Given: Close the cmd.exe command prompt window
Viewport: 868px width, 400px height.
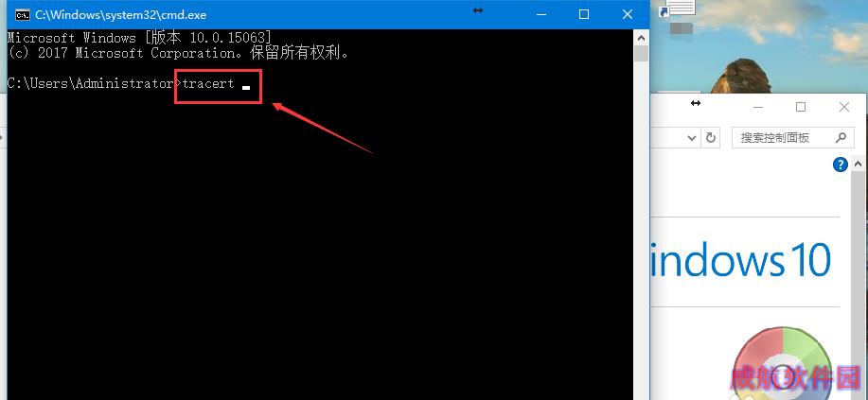Looking at the screenshot, I should [628, 15].
